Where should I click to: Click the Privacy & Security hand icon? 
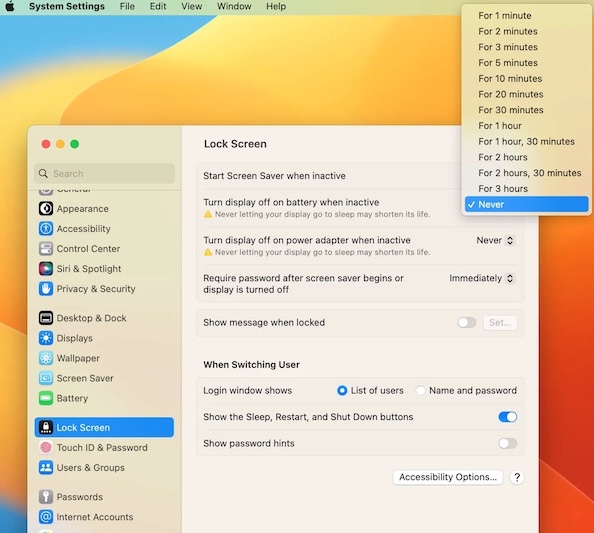click(46, 289)
